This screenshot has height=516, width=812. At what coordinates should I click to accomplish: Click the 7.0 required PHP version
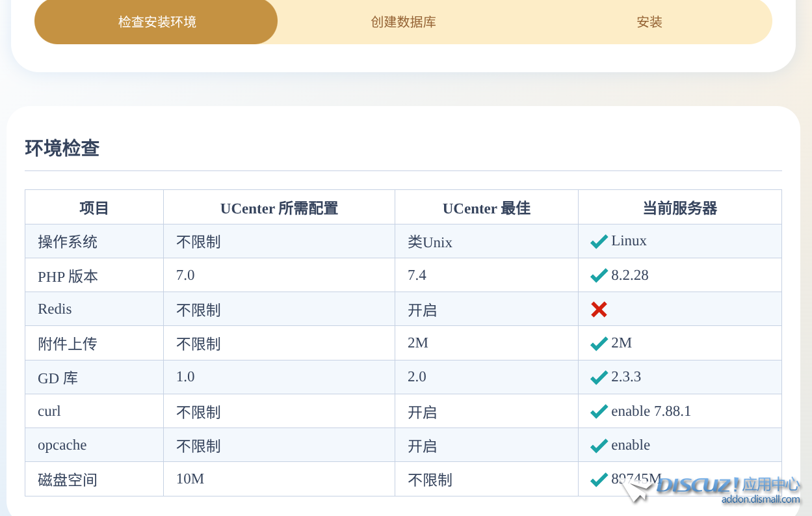[185, 275]
